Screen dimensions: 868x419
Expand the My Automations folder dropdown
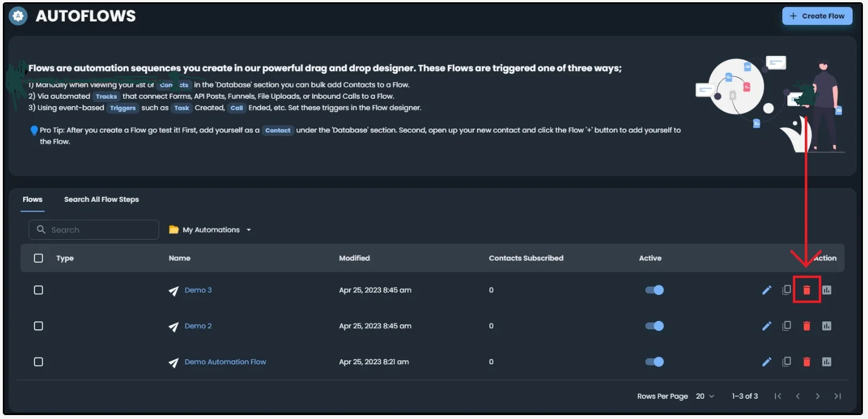coord(211,230)
